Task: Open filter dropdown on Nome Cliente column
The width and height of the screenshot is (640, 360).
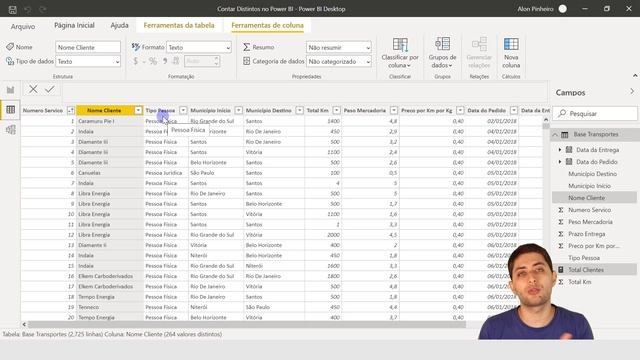Action: (x=138, y=110)
